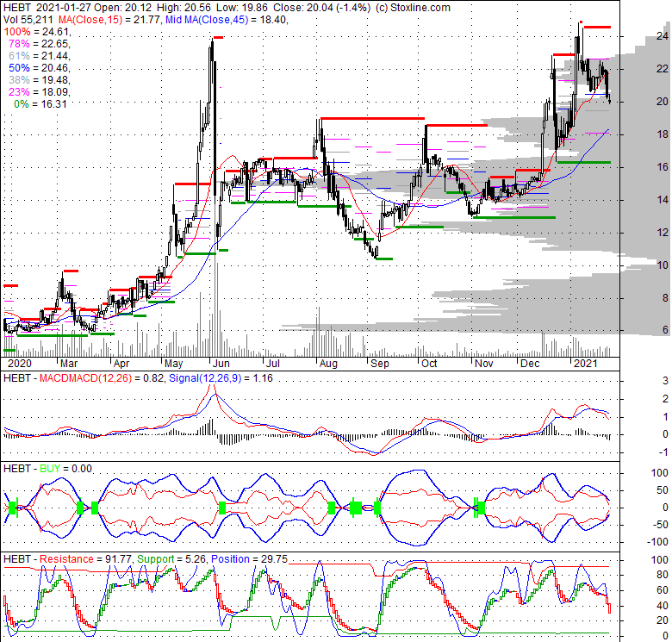Viewport: 672px width, 642px height.
Task: Click the price axis label '16'
Action: [663, 167]
